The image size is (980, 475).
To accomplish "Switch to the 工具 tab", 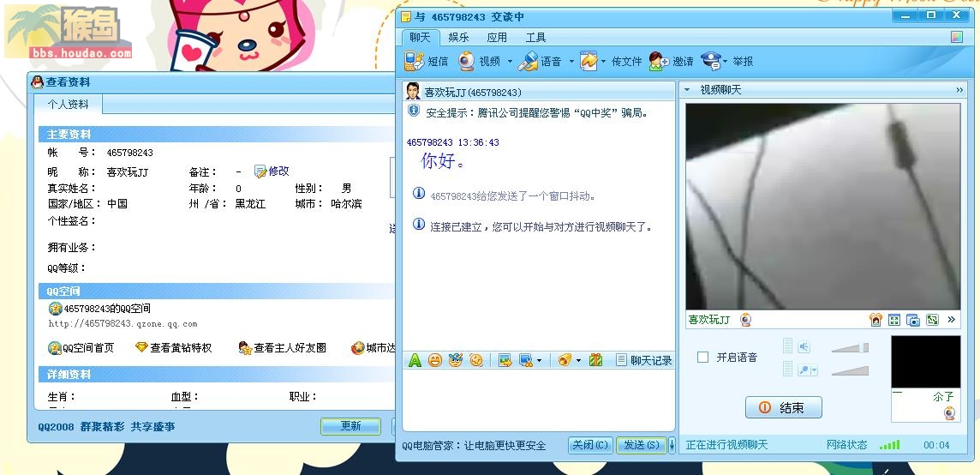I will (535, 38).
